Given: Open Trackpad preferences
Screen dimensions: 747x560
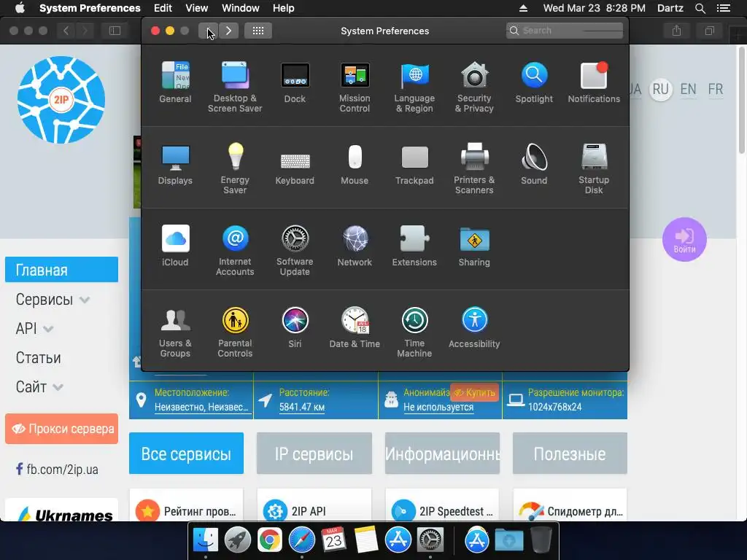Looking at the screenshot, I should click(414, 164).
